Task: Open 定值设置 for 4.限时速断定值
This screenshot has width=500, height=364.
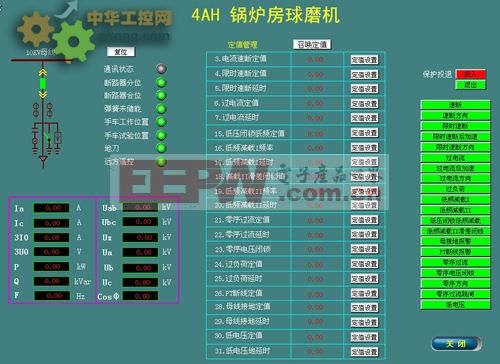Action: [364, 74]
